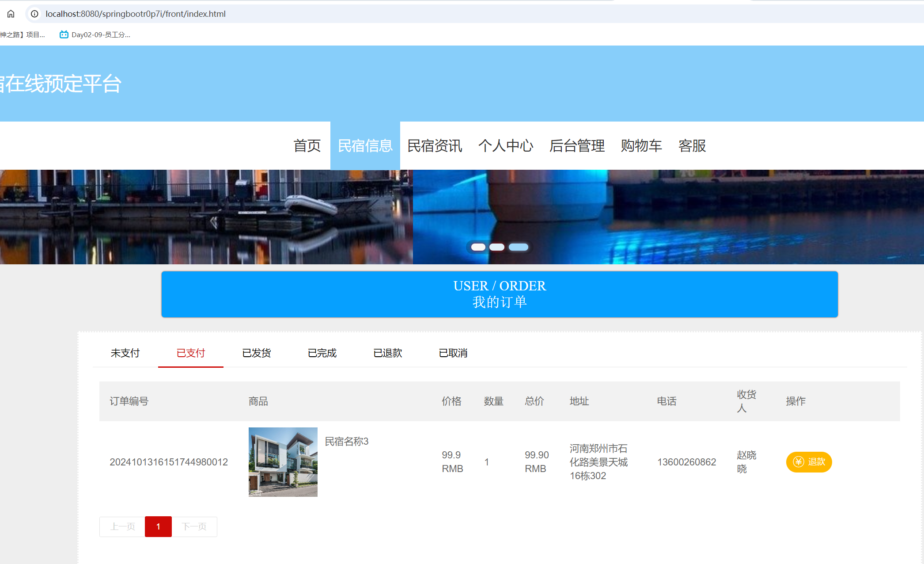Open the 个人中心 personal center

tap(506, 146)
